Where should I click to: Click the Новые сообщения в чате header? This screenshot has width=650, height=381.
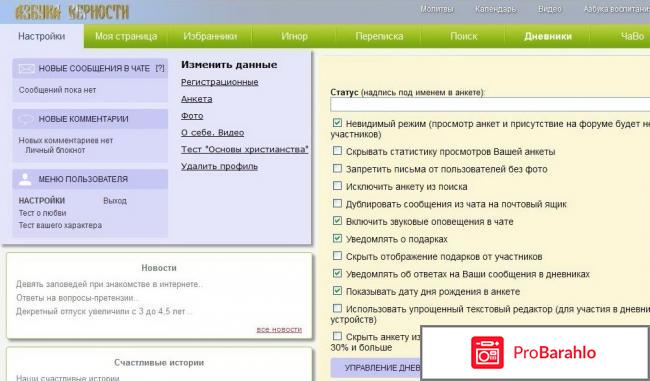90,68
